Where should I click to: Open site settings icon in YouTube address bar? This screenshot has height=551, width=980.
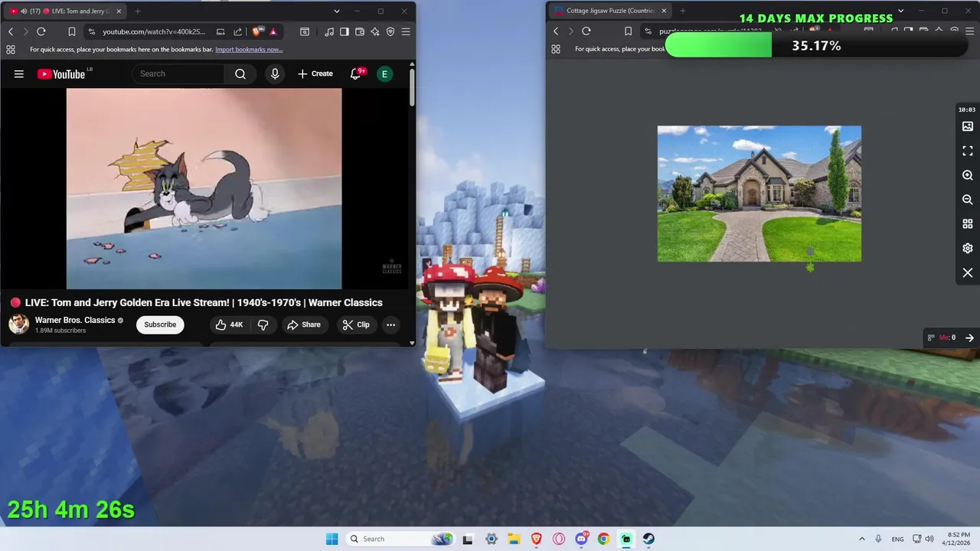coord(92,31)
